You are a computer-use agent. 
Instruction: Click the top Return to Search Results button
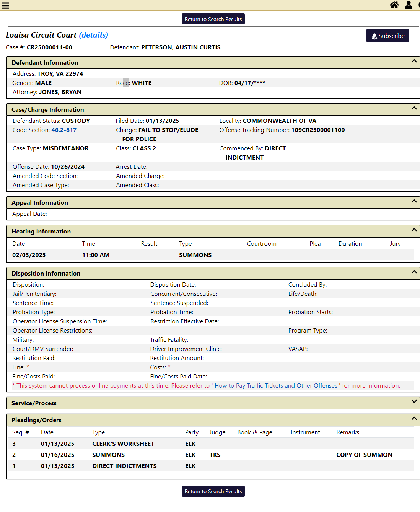pos(213,19)
